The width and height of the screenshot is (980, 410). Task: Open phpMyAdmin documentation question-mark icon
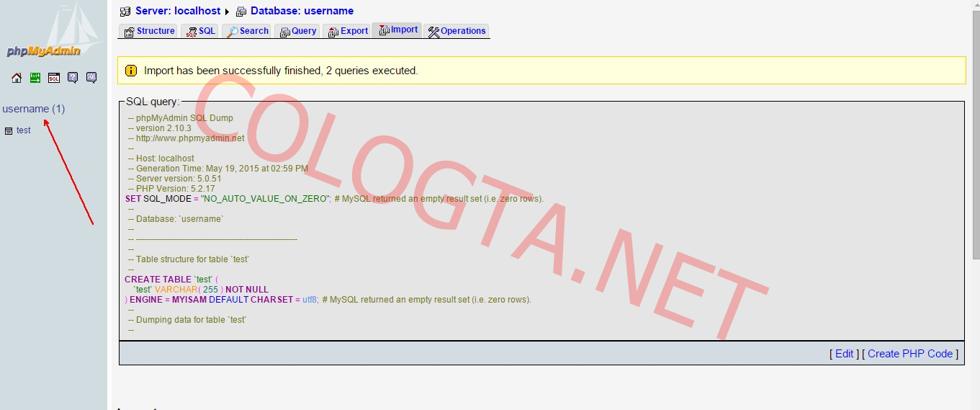coord(73,78)
